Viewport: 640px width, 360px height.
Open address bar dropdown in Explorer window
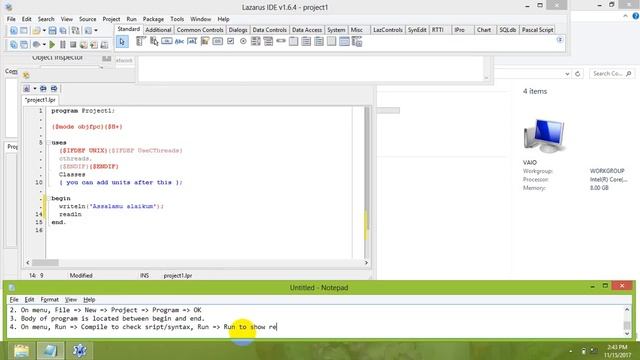point(567,74)
